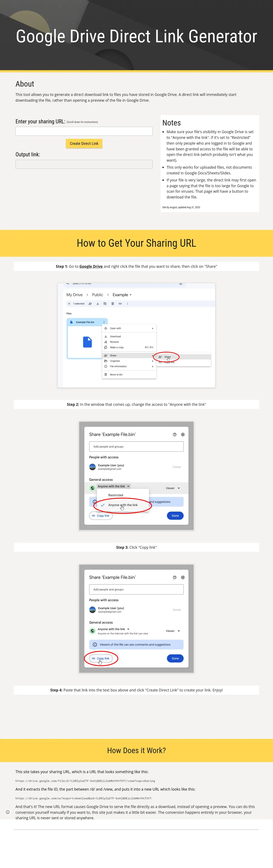Screen dimensions: 273x868
Task: Click "Site by mogzol, updated Aug 31, 2023"
Action: (181, 207)
